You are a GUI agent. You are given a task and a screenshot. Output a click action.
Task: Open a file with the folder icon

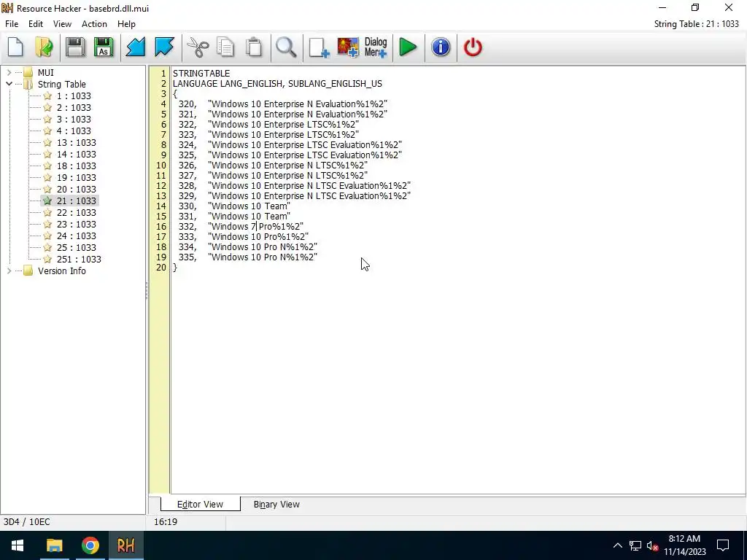44,47
